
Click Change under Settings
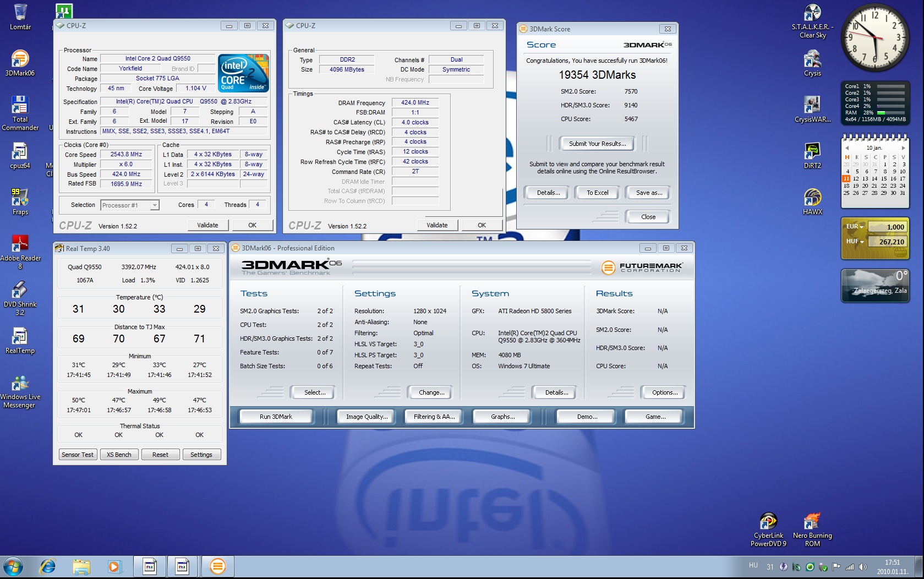431,392
